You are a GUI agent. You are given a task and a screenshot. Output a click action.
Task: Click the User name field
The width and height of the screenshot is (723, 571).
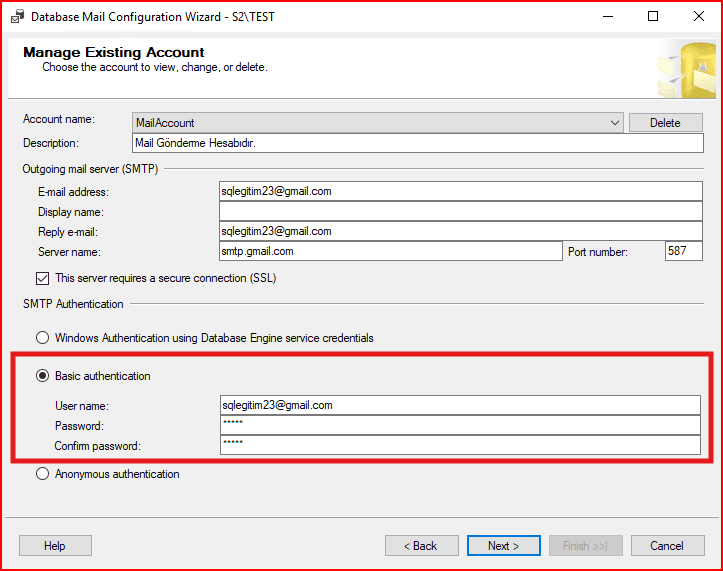(x=460, y=405)
